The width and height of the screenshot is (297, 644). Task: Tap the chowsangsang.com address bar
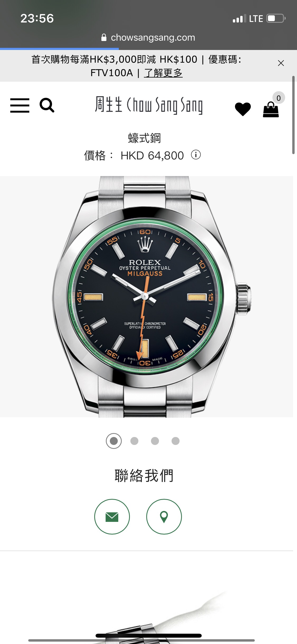[148, 38]
